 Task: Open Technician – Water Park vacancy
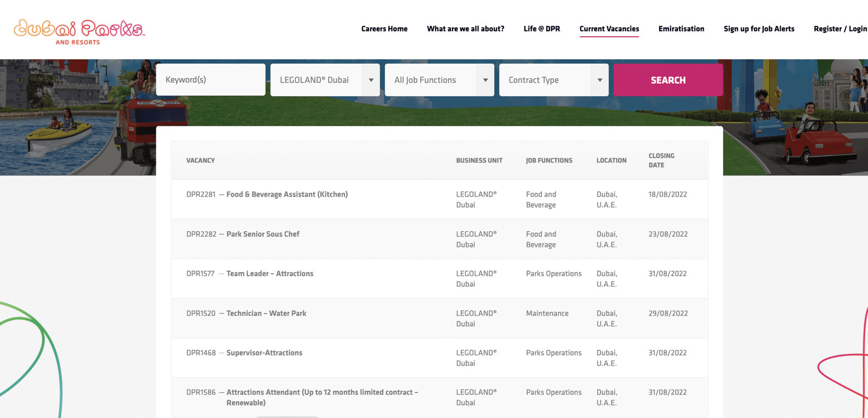click(266, 313)
